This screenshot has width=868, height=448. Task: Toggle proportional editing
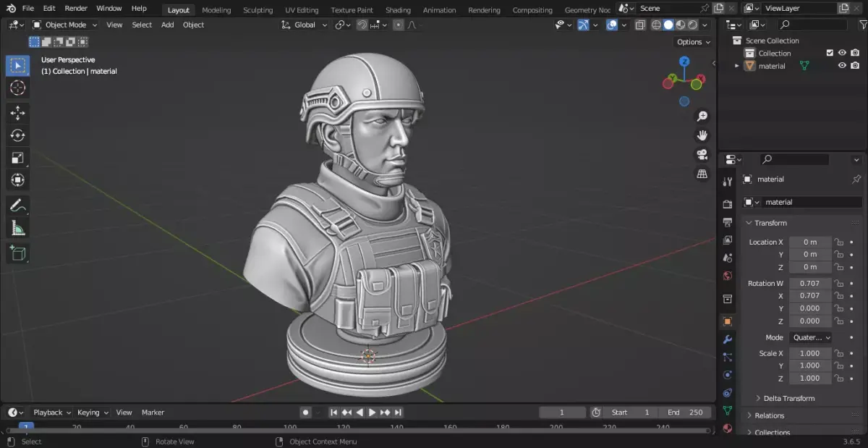click(398, 25)
